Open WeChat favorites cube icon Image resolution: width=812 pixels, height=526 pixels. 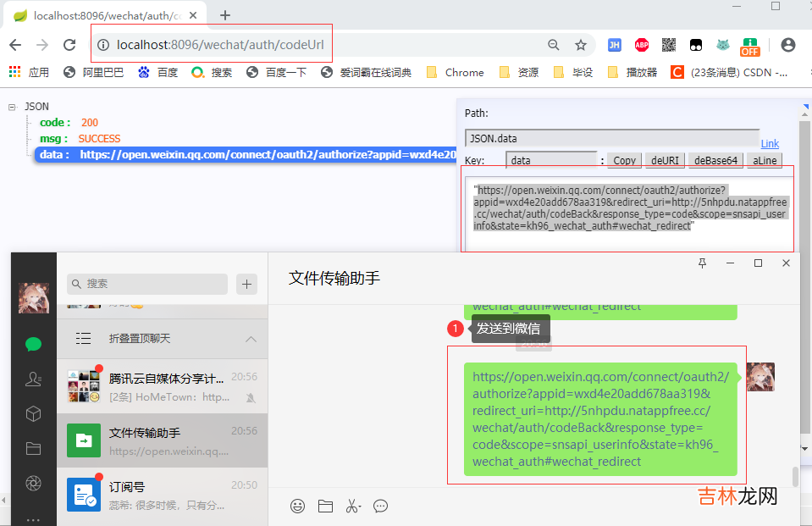(33, 413)
